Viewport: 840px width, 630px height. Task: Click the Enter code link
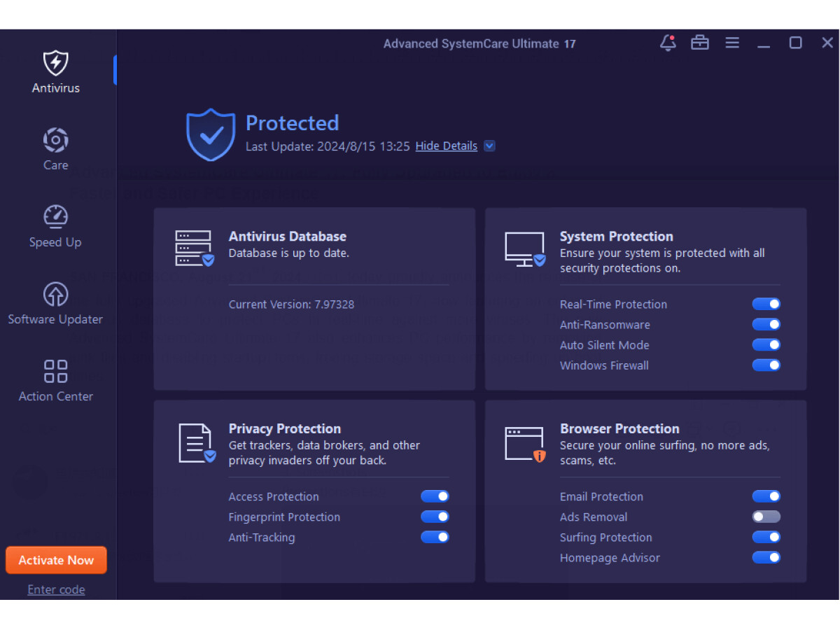pos(56,589)
